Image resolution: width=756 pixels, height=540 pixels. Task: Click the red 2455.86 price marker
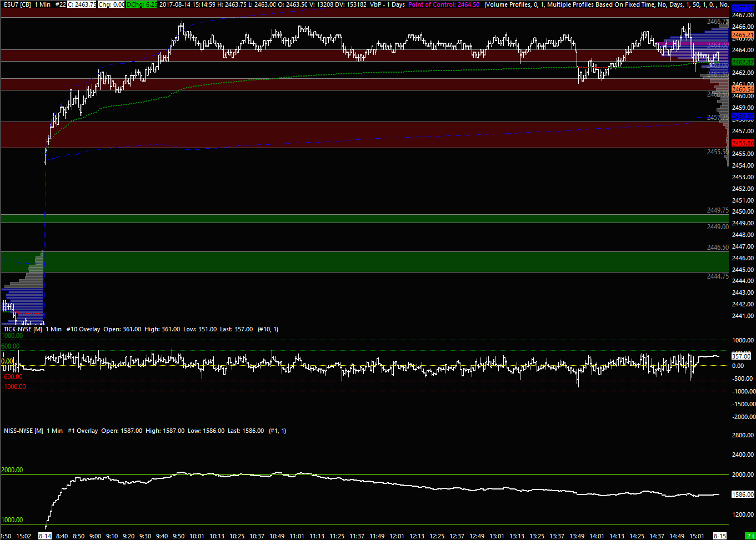click(x=743, y=143)
